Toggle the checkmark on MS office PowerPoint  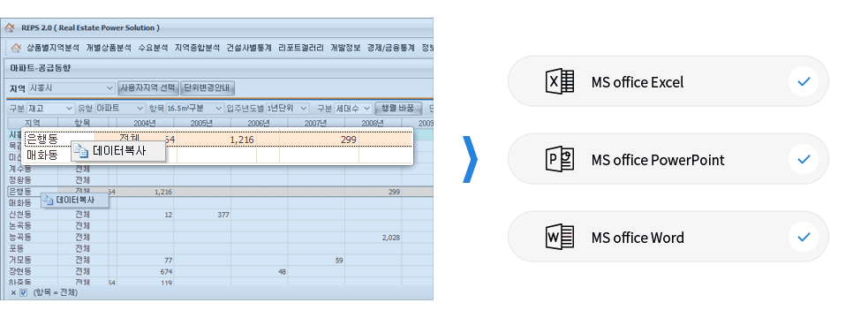coord(804,159)
